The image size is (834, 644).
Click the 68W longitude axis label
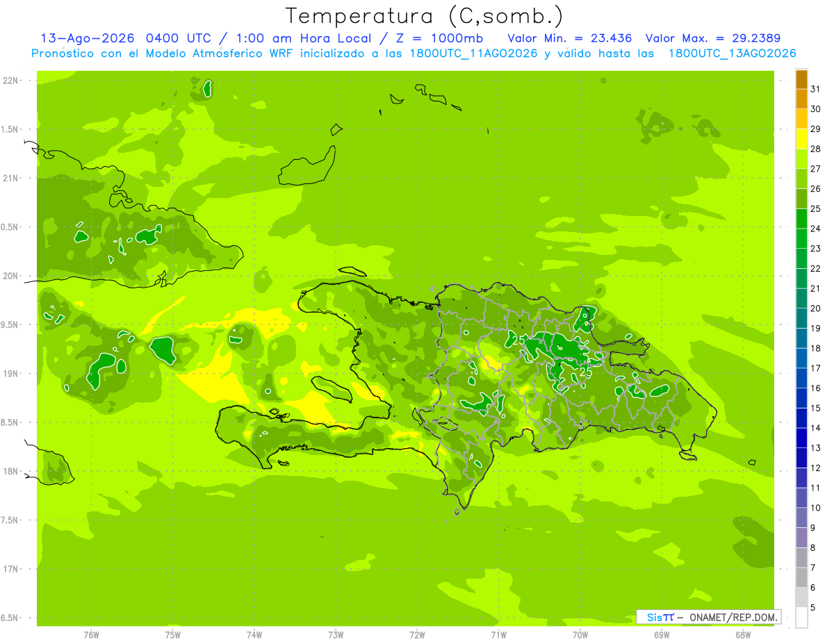tap(743, 634)
